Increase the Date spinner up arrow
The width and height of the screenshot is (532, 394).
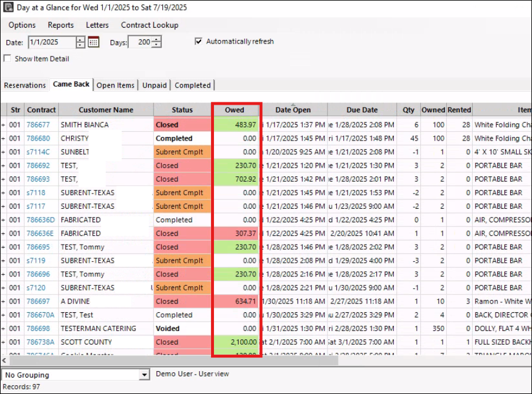click(81, 39)
